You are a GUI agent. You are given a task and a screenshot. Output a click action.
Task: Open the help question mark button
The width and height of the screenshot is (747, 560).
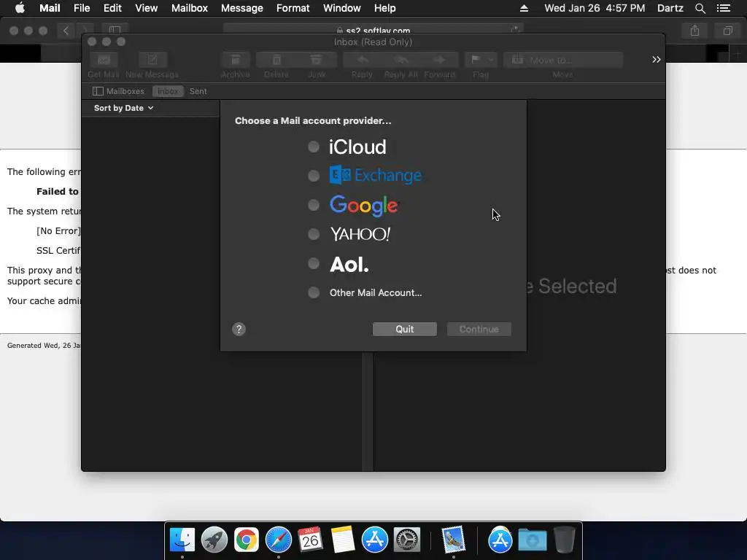click(239, 329)
